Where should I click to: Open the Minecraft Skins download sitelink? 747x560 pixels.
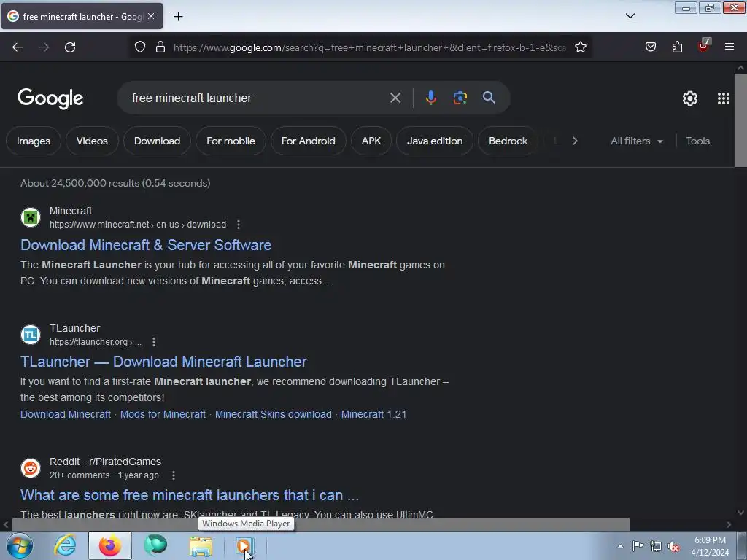tap(273, 414)
